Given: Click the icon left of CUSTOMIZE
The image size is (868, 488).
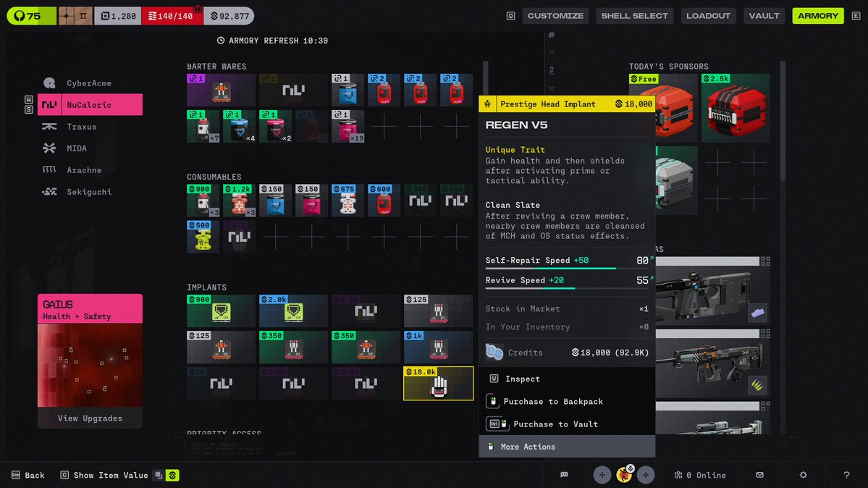Looking at the screenshot, I should tap(511, 16).
